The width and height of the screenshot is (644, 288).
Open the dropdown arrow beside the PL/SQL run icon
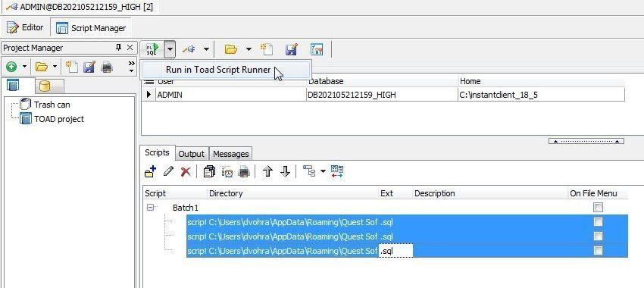[x=170, y=50]
